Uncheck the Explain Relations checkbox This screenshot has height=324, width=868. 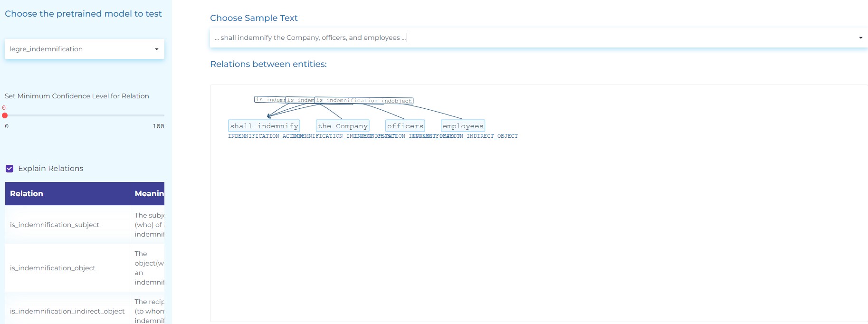(x=10, y=169)
